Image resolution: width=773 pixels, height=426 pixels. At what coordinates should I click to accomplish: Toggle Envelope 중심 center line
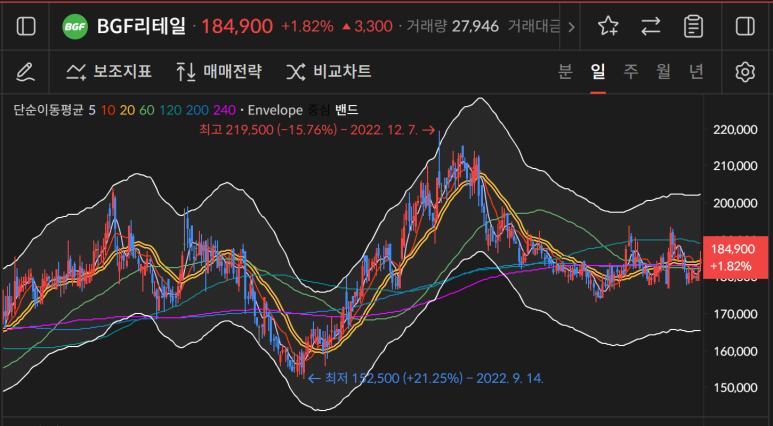click(x=318, y=110)
